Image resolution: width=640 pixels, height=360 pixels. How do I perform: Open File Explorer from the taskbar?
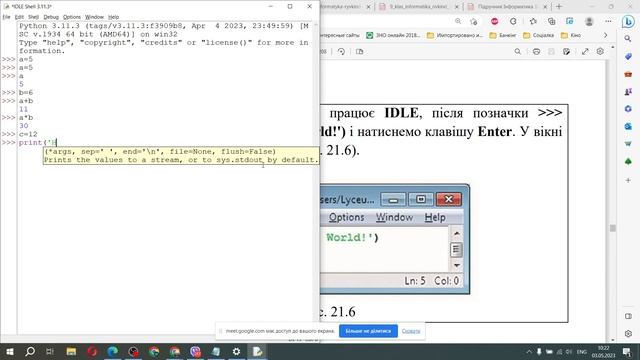(x=71, y=351)
